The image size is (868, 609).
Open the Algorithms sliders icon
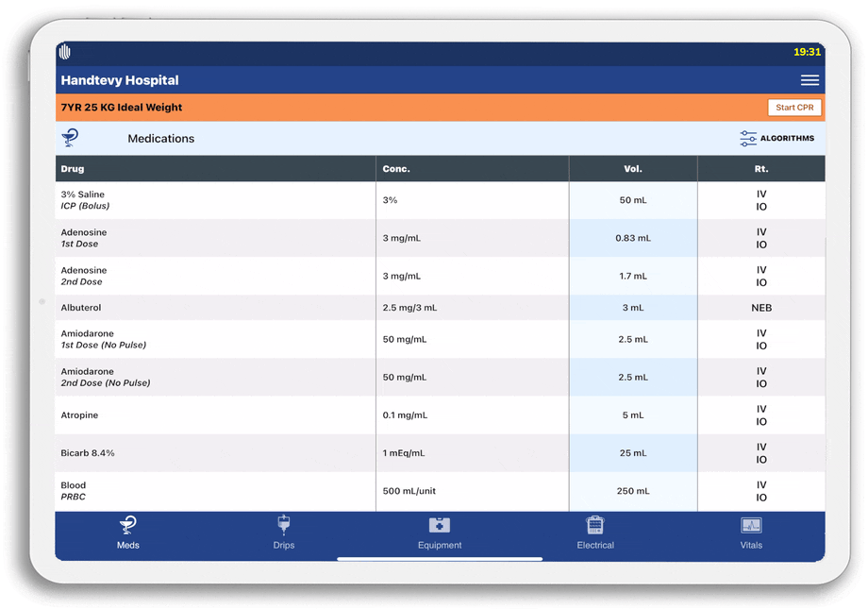click(748, 139)
